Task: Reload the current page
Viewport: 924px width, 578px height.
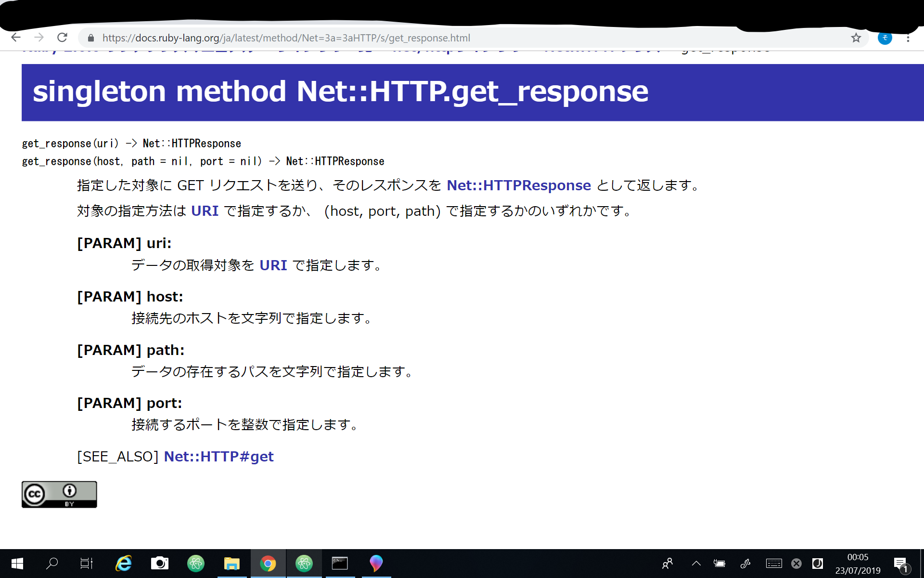Action: [62, 38]
